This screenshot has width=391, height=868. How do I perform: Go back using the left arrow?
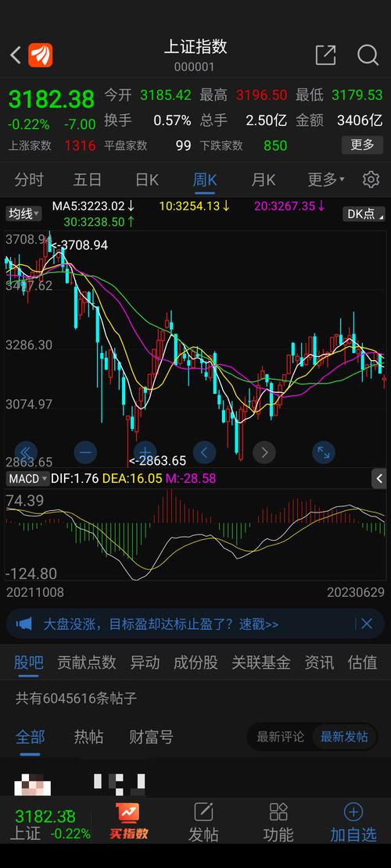tap(16, 55)
